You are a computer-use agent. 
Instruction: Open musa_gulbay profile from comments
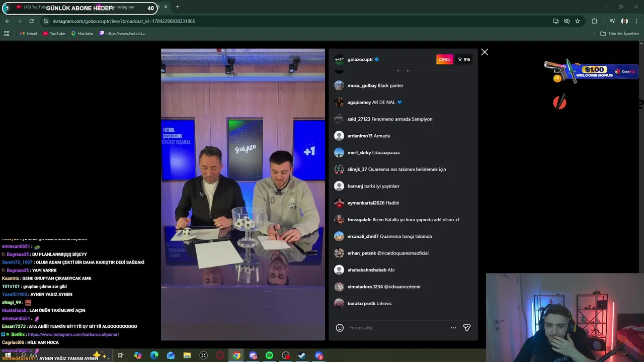[x=362, y=85]
